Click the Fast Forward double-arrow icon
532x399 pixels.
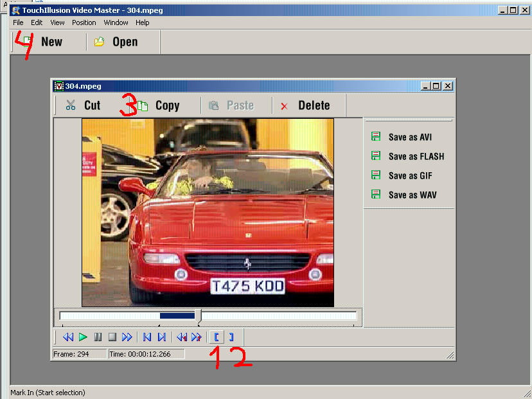click(x=127, y=337)
